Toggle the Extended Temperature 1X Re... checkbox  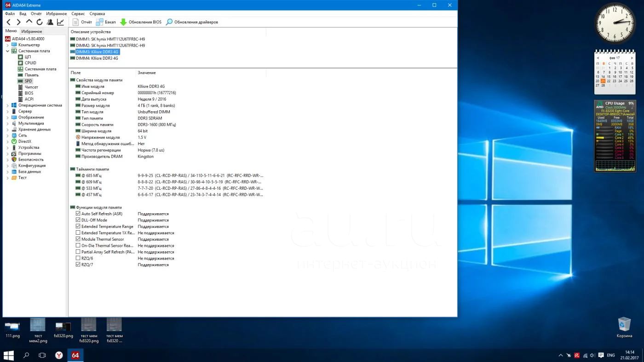pos(78,233)
